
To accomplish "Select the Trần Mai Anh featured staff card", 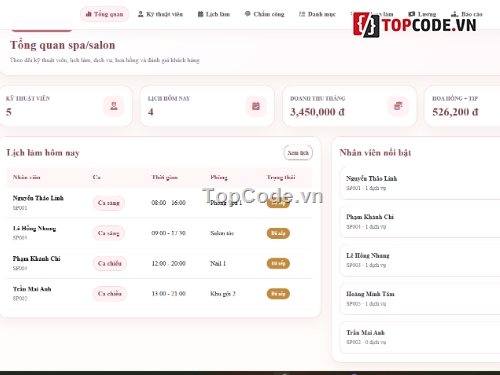I will click(x=420, y=337).
